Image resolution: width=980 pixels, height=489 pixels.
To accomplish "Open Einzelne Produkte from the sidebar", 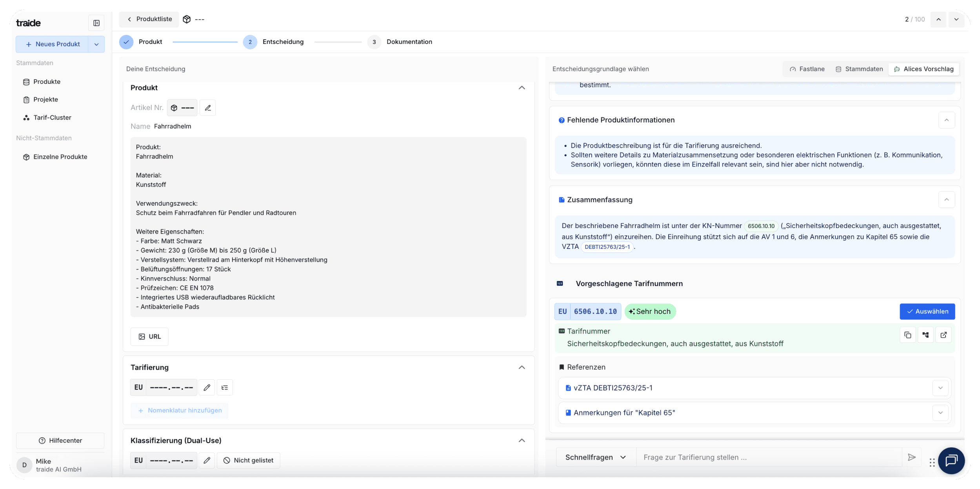I will coord(60,157).
